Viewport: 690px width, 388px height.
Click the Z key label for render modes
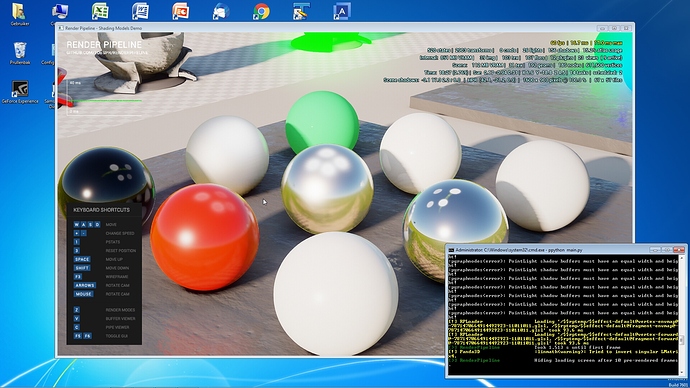pyautogui.click(x=77, y=310)
